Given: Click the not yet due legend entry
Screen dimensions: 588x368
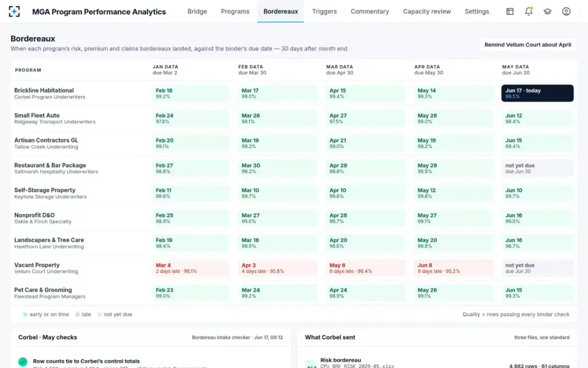Looking at the screenshot, I should point(115,315).
